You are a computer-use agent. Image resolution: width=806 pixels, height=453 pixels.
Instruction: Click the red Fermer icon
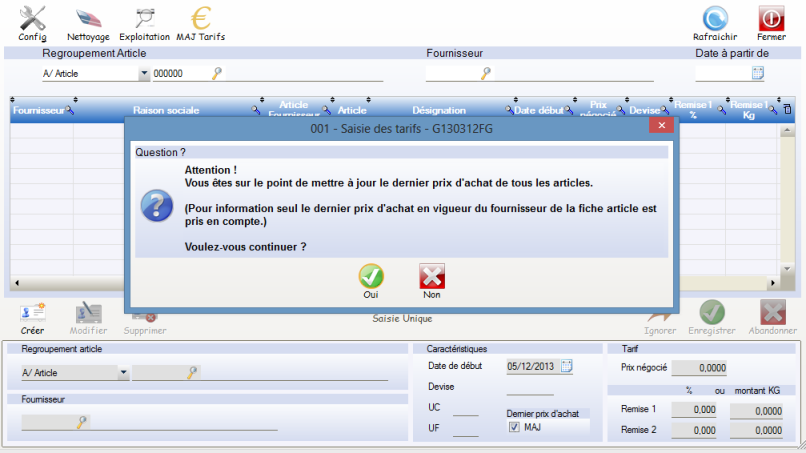tap(771, 19)
